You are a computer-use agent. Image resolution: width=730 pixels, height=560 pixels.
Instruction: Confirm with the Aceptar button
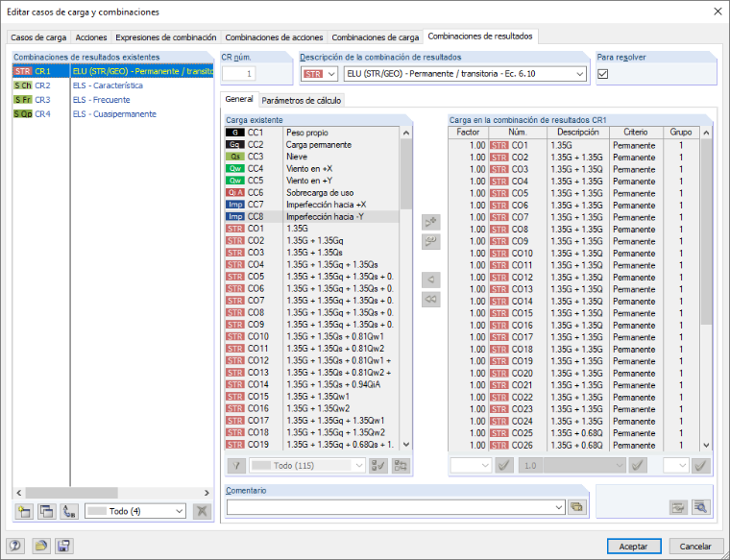click(x=634, y=546)
